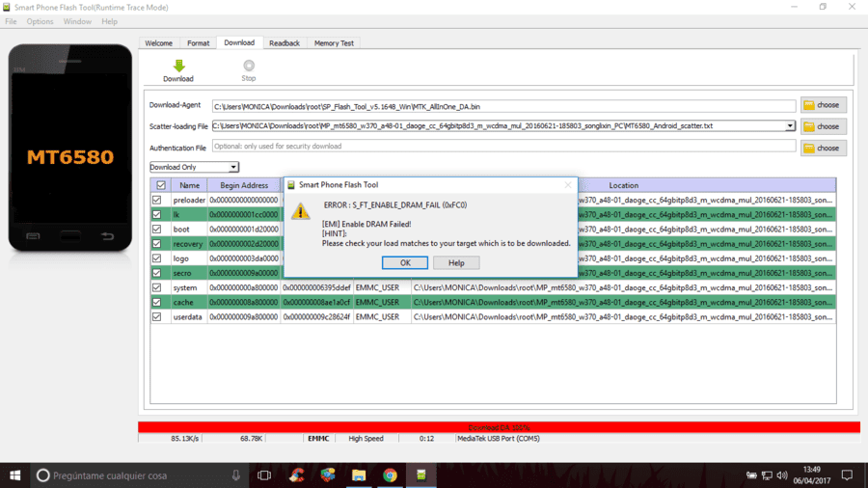Viewport: 868px width, 488px height.
Task: Click the microphone icon in search box
Action: click(236, 475)
